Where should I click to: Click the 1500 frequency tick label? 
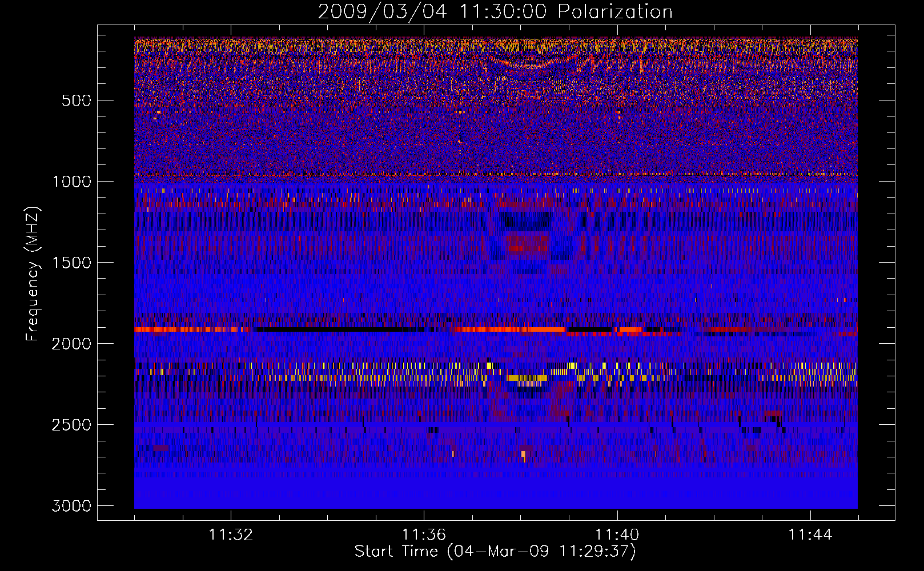coord(71,263)
